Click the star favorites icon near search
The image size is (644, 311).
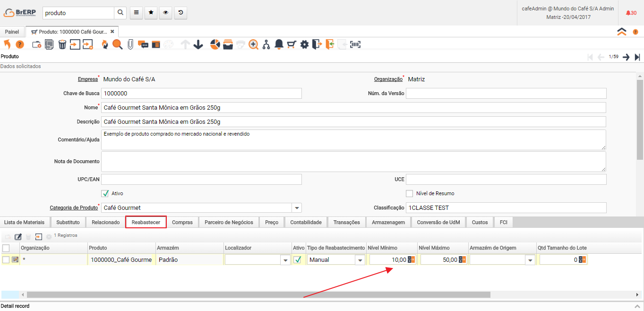(x=151, y=13)
